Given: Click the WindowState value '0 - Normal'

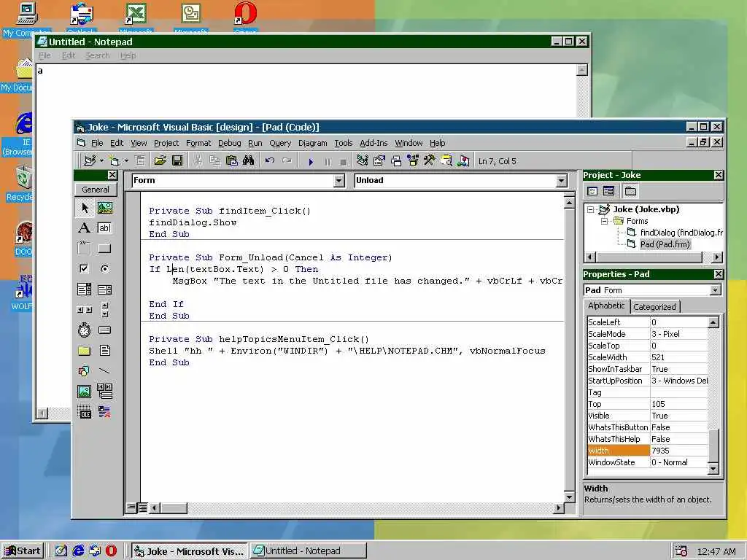Looking at the screenshot, I should pyautogui.click(x=679, y=462).
